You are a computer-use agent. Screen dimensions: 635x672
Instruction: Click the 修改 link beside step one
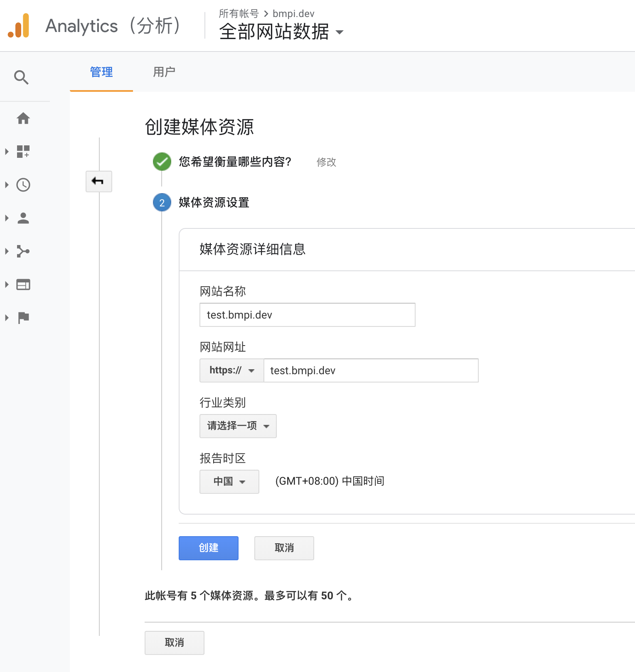point(326,162)
